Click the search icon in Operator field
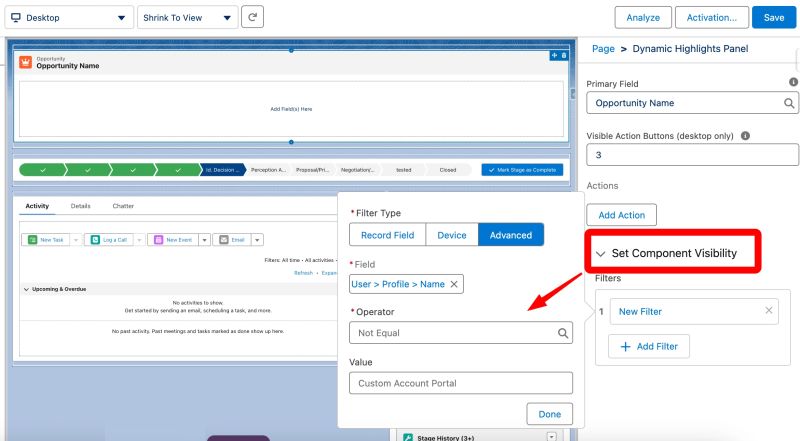The width and height of the screenshot is (800, 441). tap(563, 333)
